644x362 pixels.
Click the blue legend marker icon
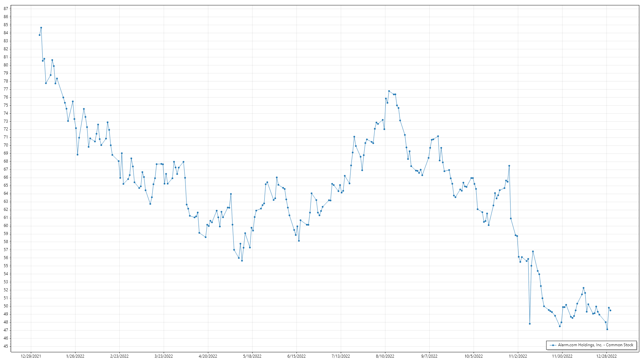[x=553, y=345]
